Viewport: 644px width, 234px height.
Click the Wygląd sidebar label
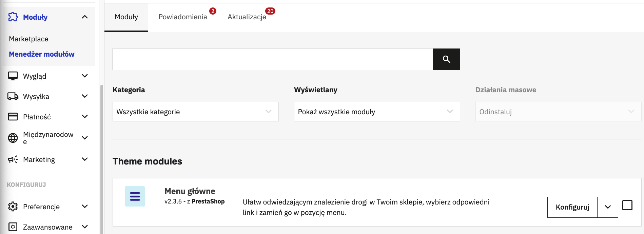35,76
